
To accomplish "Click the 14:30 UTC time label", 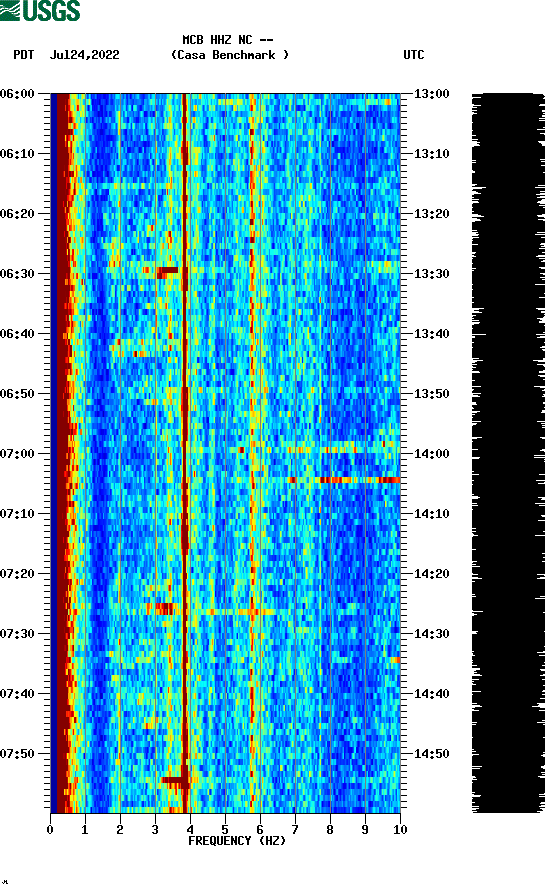I will click(x=431, y=634).
